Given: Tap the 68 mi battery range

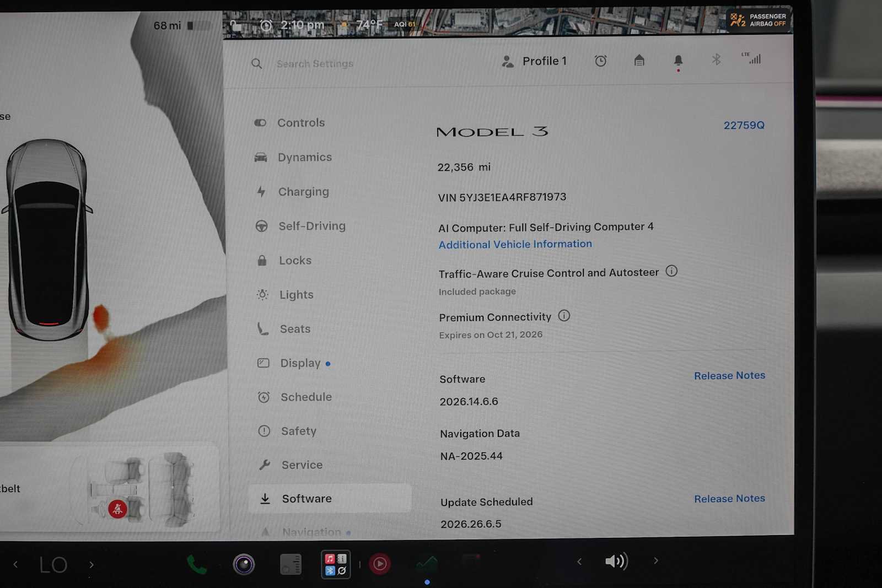Looking at the screenshot, I should pos(167,26).
